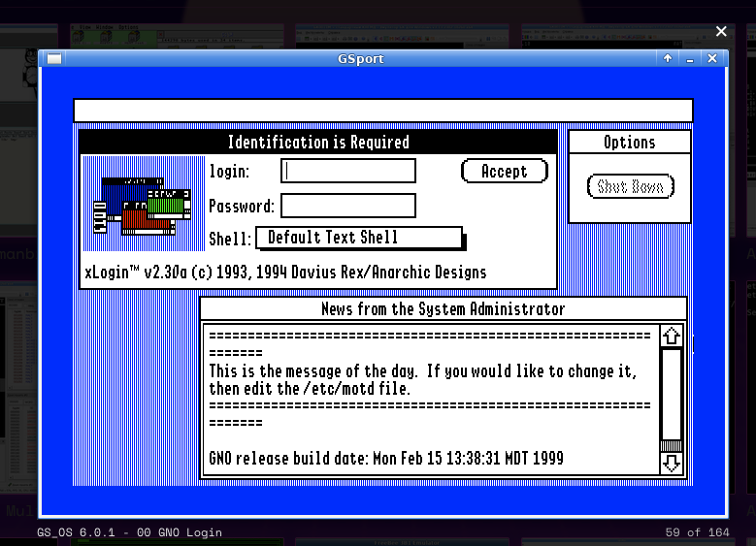Screen dimensions: 756x546
Task: Click the 'GNO release build date' line
Action: click(x=386, y=458)
